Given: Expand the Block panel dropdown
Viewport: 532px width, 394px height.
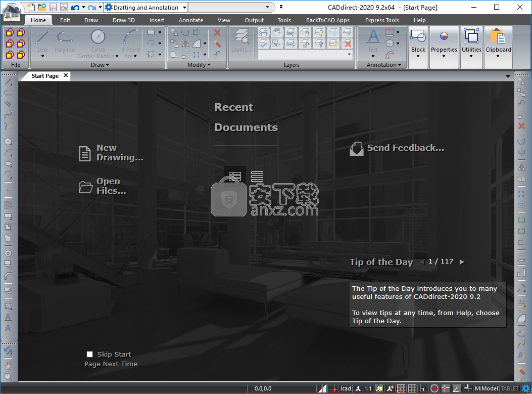Looking at the screenshot, I should [x=418, y=56].
